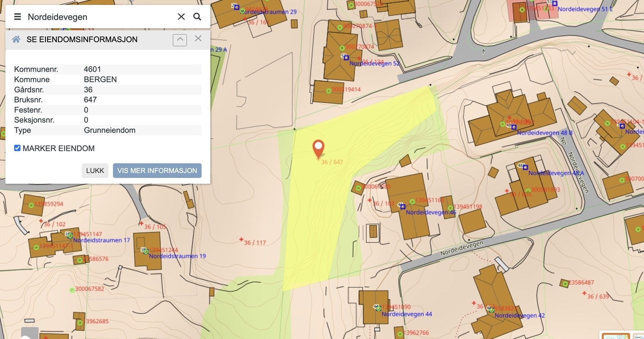Click the blue address marker at Nordeidevegen 48 A
644x339 pixels.
point(525,167)
